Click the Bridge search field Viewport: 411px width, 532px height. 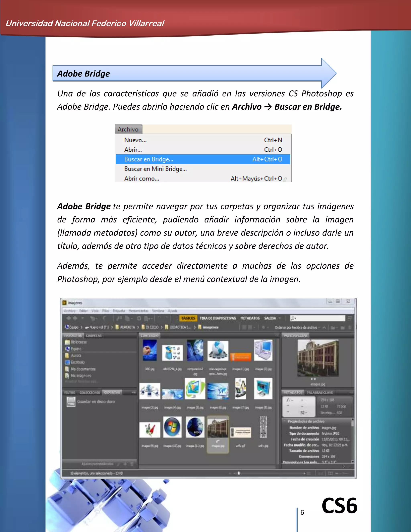318,318
